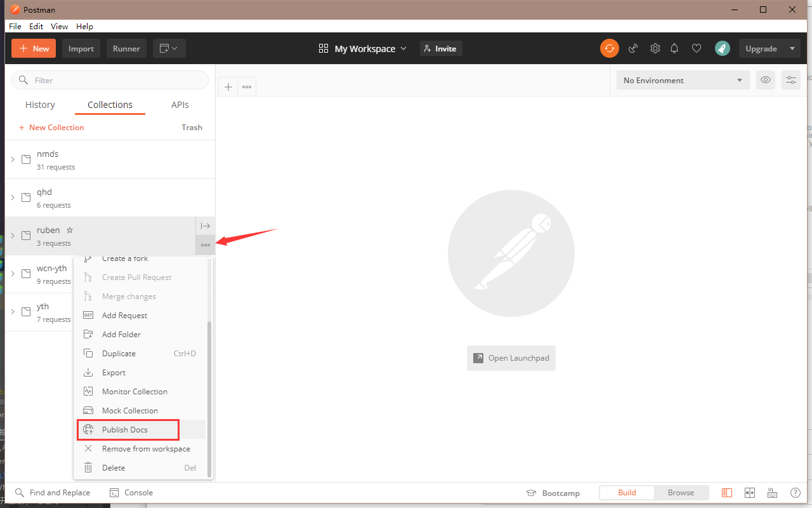Switch to the History tab
This screenshot has width=812, height=508.
click(x=40, y=105)
